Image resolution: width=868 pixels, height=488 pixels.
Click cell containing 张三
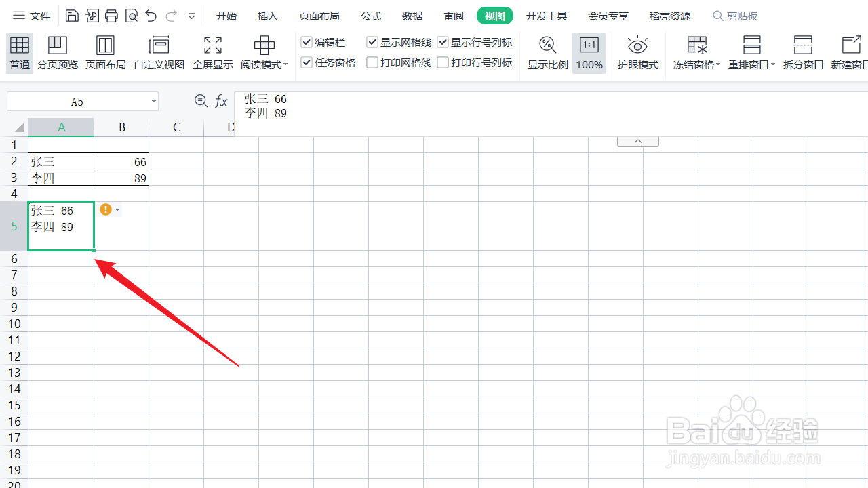click(x=61, y=161)
